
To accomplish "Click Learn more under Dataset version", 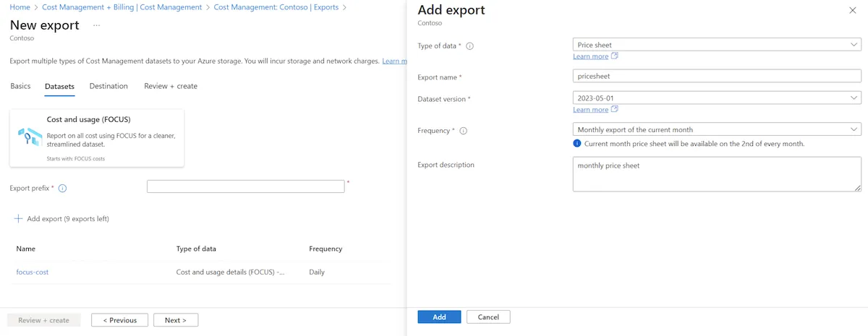I will pos(591,110).
